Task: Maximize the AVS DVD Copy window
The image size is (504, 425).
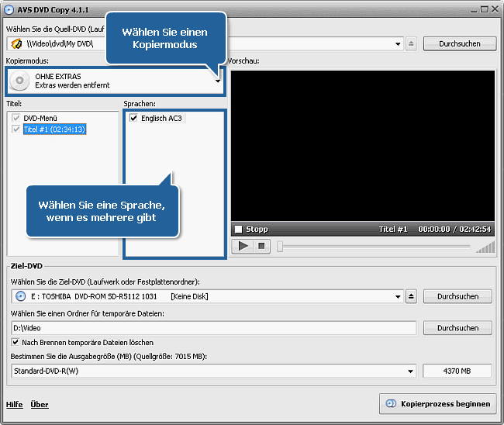Action: tap(484, 9)
